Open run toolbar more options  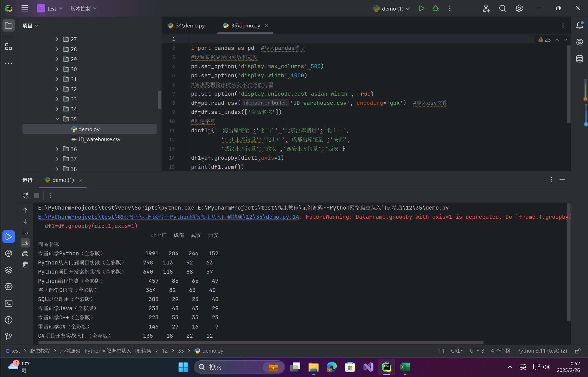pos(50,195)
